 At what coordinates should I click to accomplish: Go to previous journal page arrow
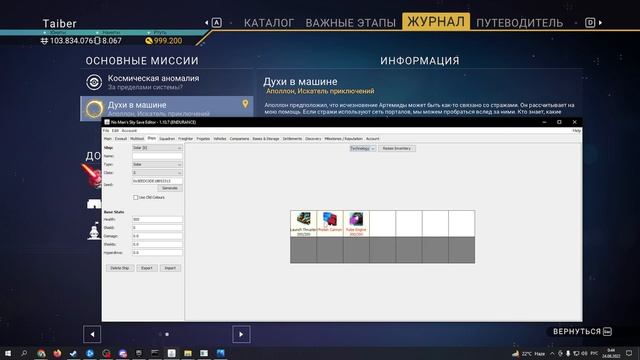(92, 334)
